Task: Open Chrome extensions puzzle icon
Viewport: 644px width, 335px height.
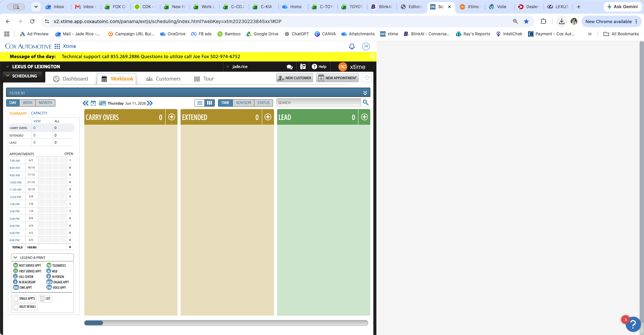Action: 543,21
